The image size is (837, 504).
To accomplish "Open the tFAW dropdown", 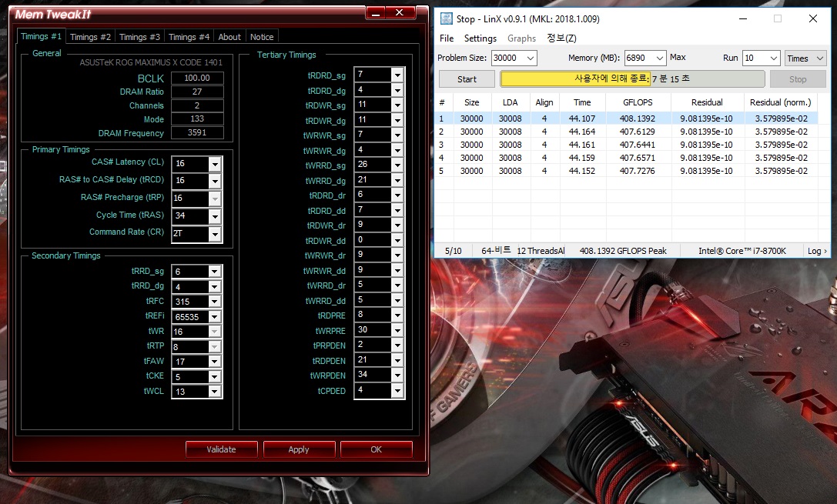I will point(215,362).
